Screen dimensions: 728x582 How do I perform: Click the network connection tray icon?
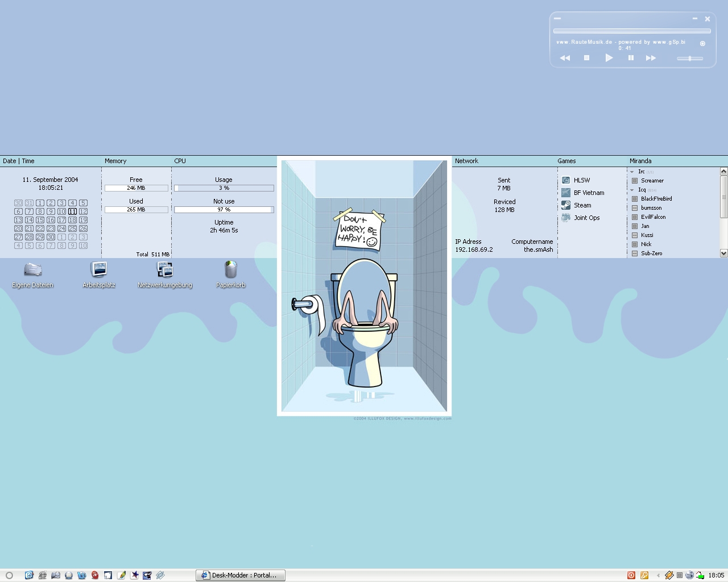(700, 575)
